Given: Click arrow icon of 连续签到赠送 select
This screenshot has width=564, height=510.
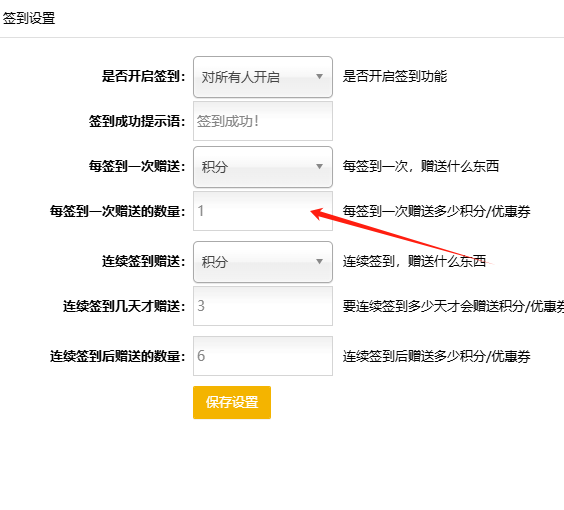Looking at the screenshot, I should 319,261.
